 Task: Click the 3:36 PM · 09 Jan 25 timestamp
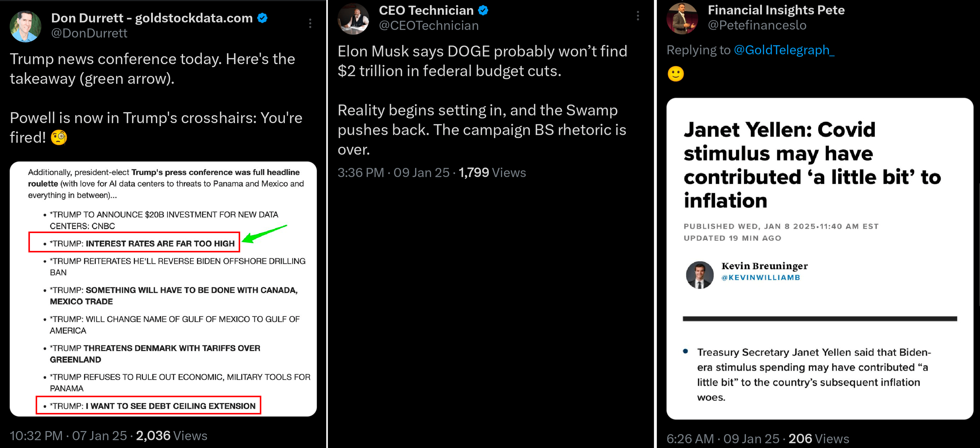coord(393,172)
